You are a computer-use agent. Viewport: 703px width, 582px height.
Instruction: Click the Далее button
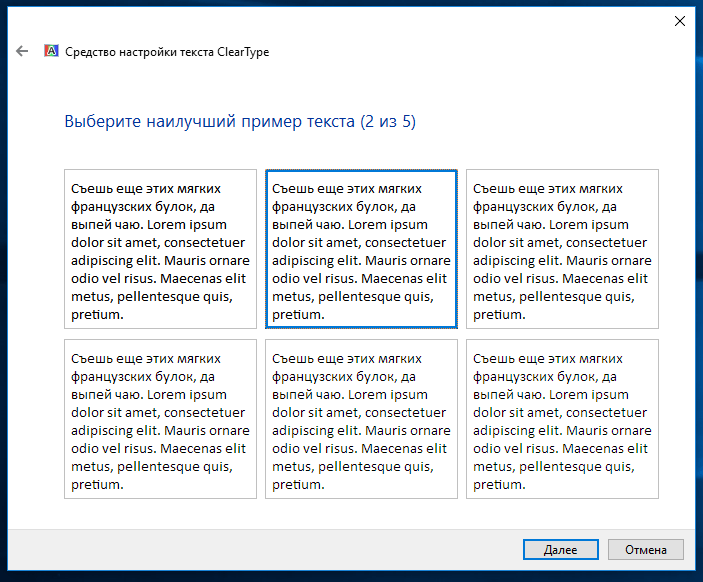tap(560, 550)
